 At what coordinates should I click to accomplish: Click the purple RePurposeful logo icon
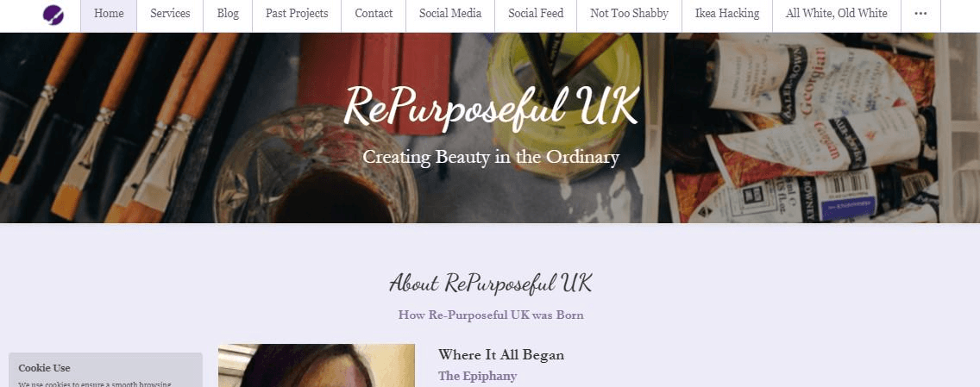[x=53, y=15]
